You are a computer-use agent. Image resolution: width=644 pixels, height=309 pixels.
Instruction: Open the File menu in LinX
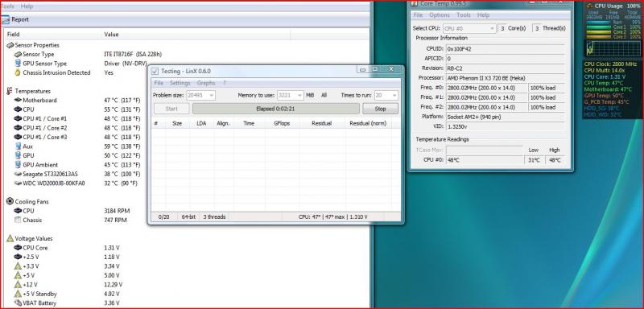[x=159, y=83]
